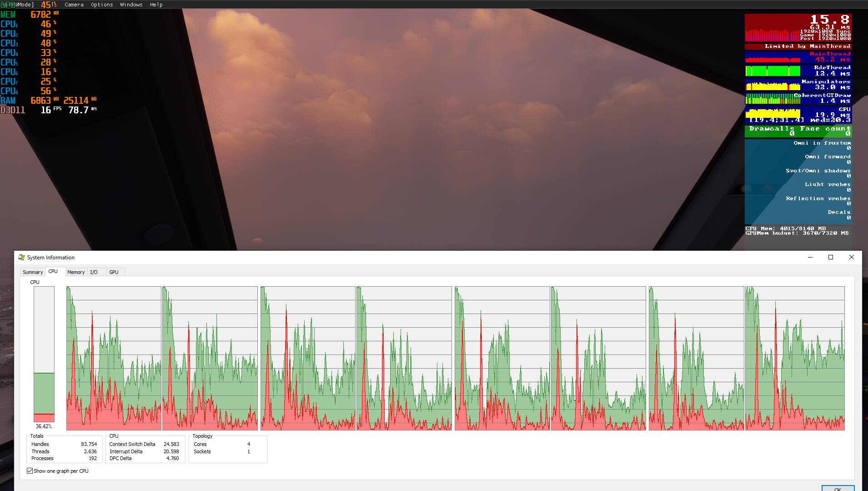Open the Options menu in the simulator
Viewport: 868px width, 491px height.
pyautogui.click(x=102, y=5)
